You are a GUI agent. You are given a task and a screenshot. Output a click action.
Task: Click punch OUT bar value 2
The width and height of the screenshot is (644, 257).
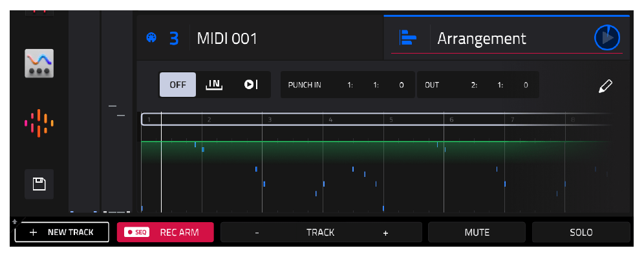point(474,85)
